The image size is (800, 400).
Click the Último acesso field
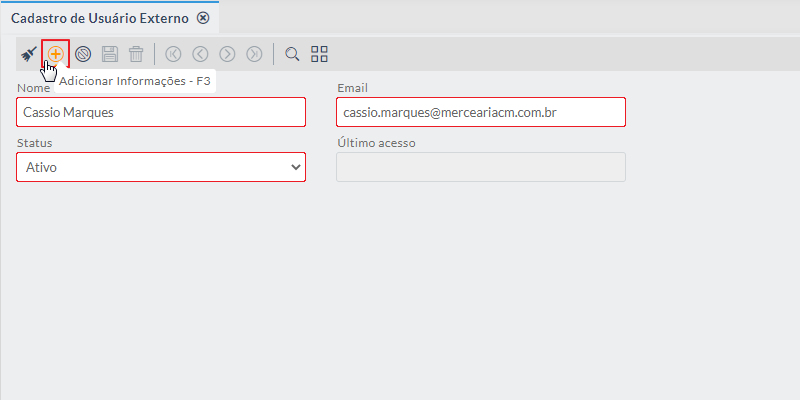point(481,167)
